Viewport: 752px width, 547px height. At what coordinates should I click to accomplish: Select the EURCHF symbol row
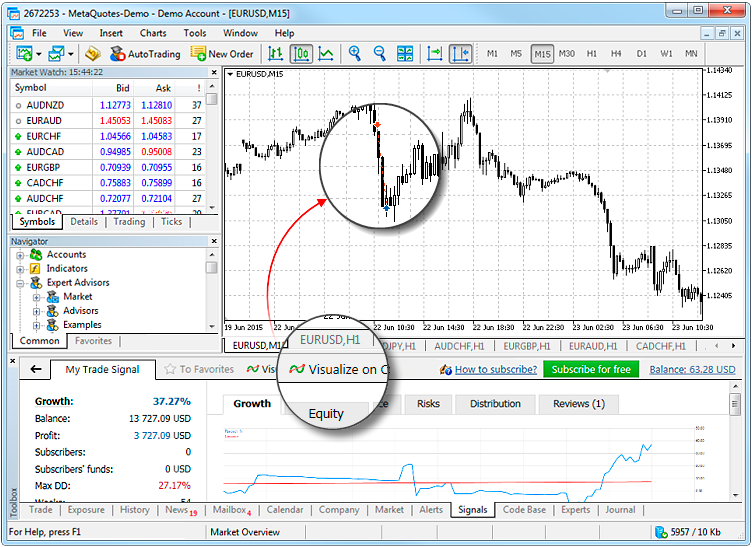click(108, 136)
